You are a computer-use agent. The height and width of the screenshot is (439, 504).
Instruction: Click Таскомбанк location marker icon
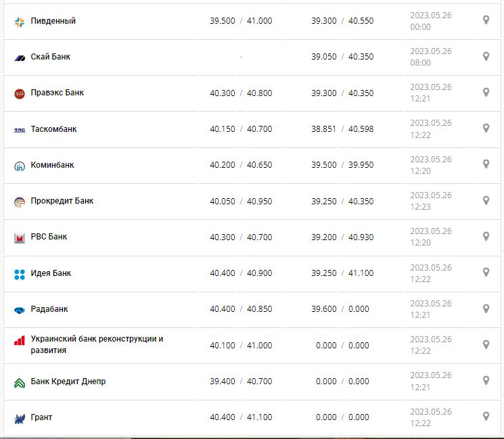click(x=486, y=129)
